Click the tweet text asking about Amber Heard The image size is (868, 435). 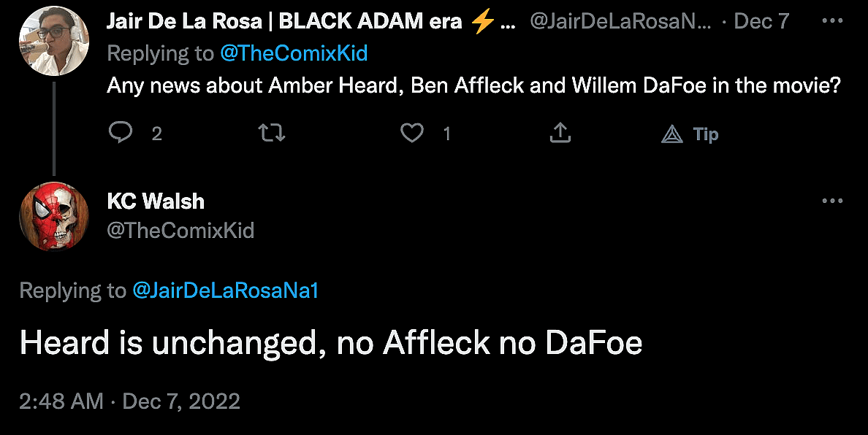tap(473, 85)
